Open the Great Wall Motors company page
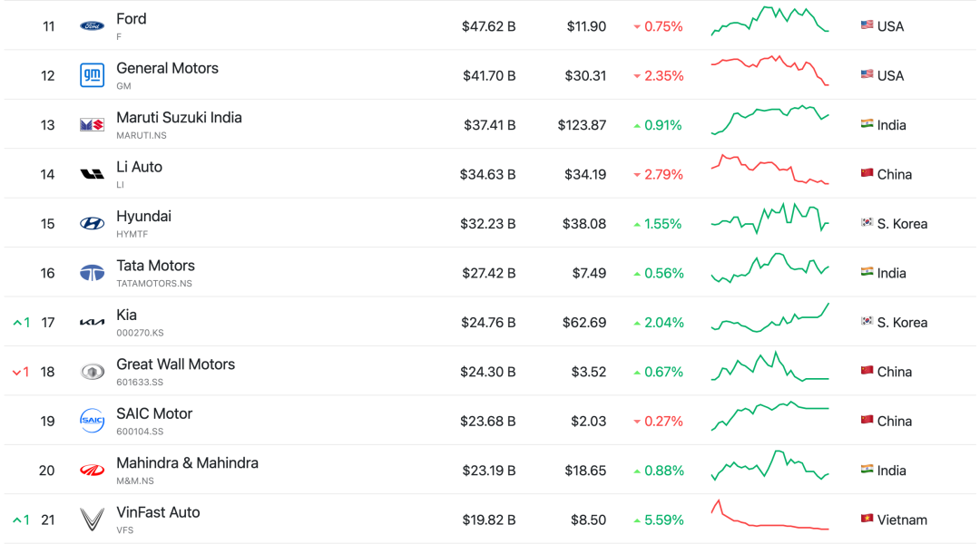The width and height of the screenshot is (980, 544). click(175, 364)
